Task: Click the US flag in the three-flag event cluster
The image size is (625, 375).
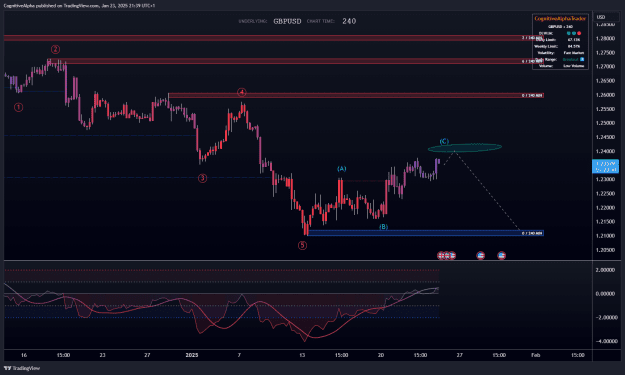Action: (x=452, y=255)
